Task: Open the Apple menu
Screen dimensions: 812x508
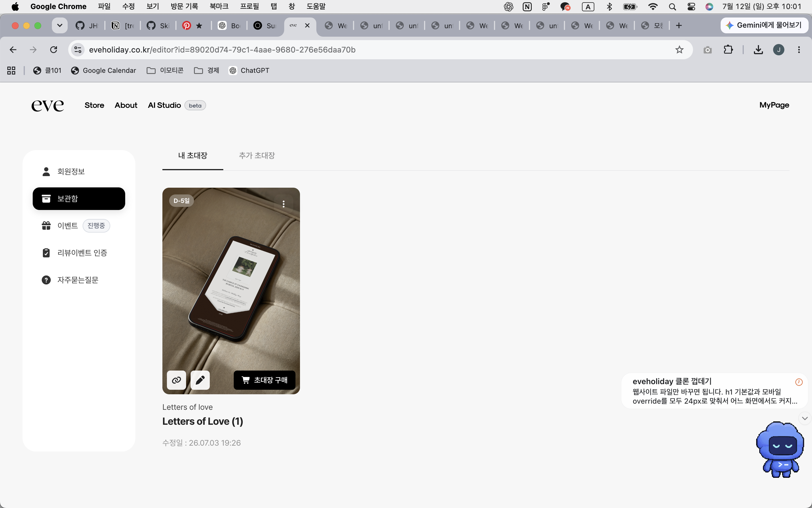Action: point(15,6)
